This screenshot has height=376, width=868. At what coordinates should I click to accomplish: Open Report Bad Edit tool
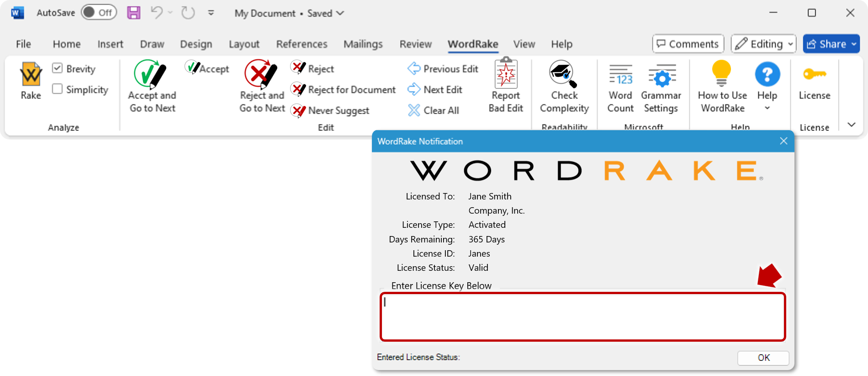tap(506, 74)
